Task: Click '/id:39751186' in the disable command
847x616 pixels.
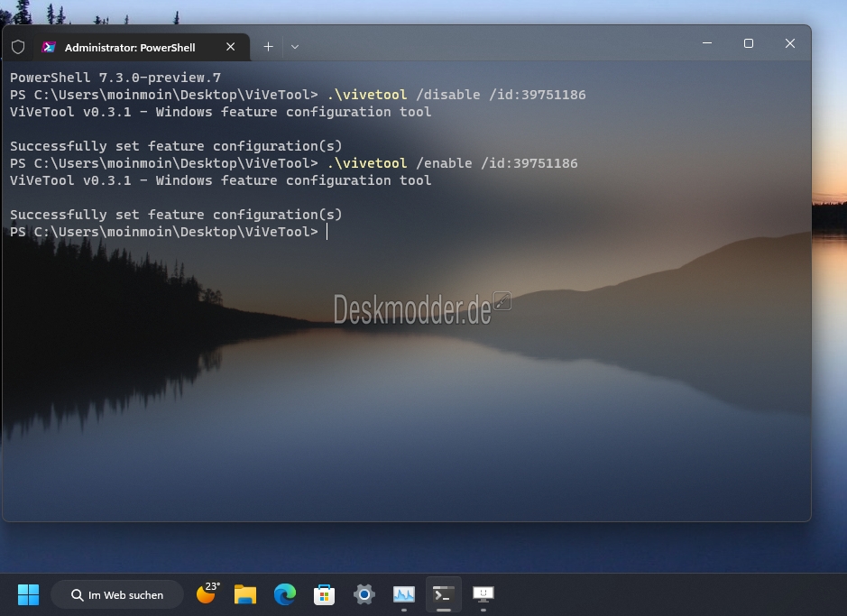Action: [537, 95]
